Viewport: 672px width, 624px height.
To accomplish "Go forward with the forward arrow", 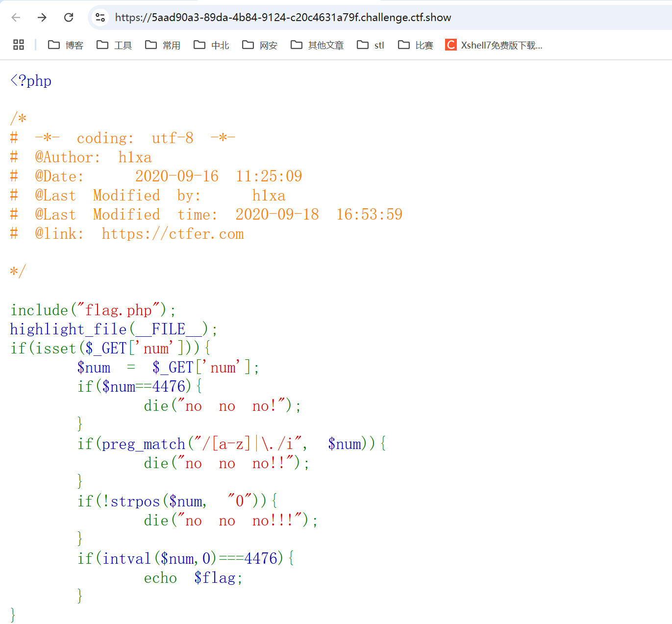I will point(42,18).
